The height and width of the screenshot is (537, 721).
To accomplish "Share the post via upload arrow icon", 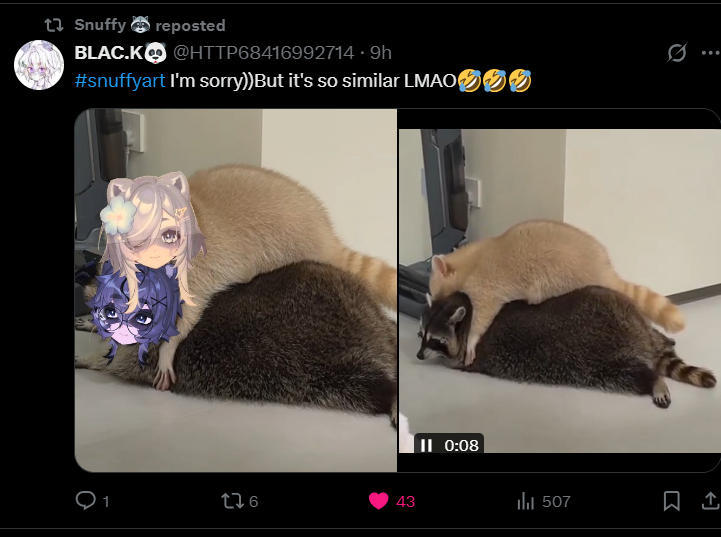I will 710,501.
